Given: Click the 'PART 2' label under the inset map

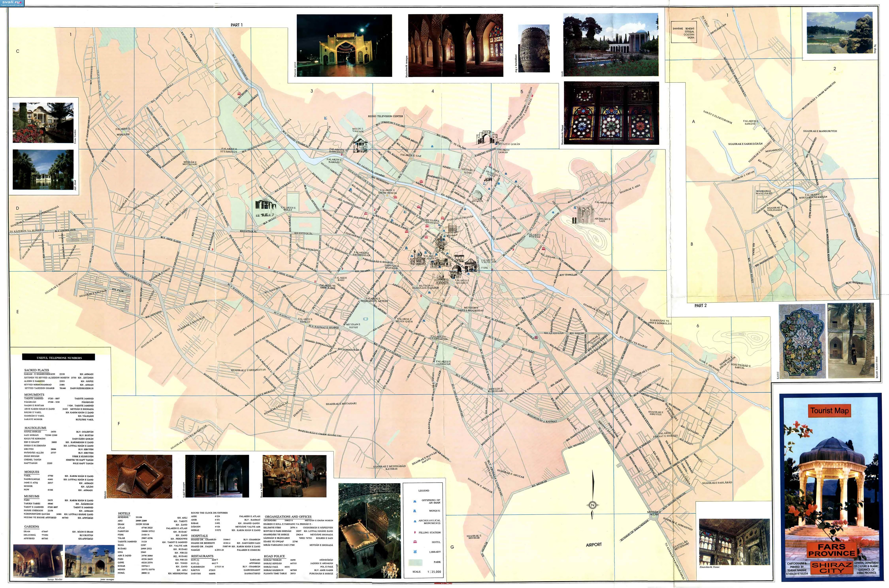Looking at the screenshot, I should click(700, 305).
